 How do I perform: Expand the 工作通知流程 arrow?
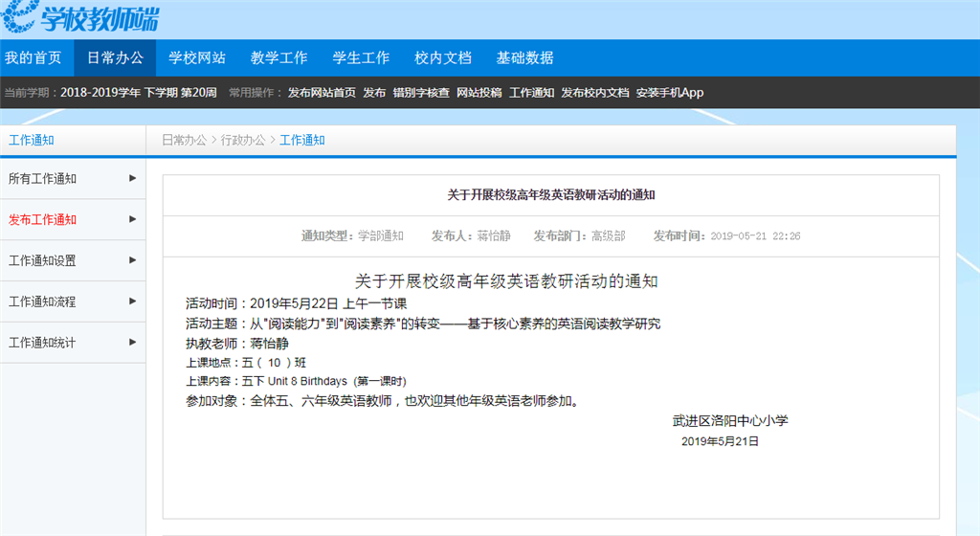(x=132, y=301)
